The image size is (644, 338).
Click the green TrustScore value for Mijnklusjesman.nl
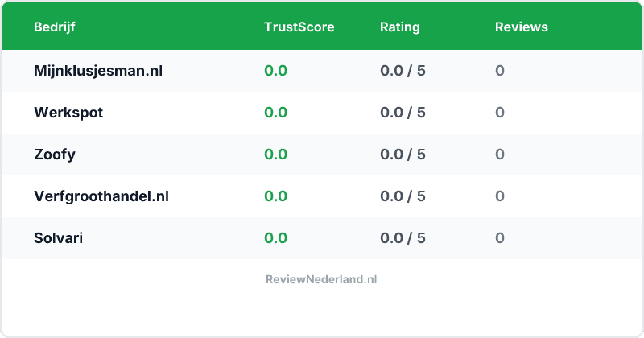click(275, 71)
